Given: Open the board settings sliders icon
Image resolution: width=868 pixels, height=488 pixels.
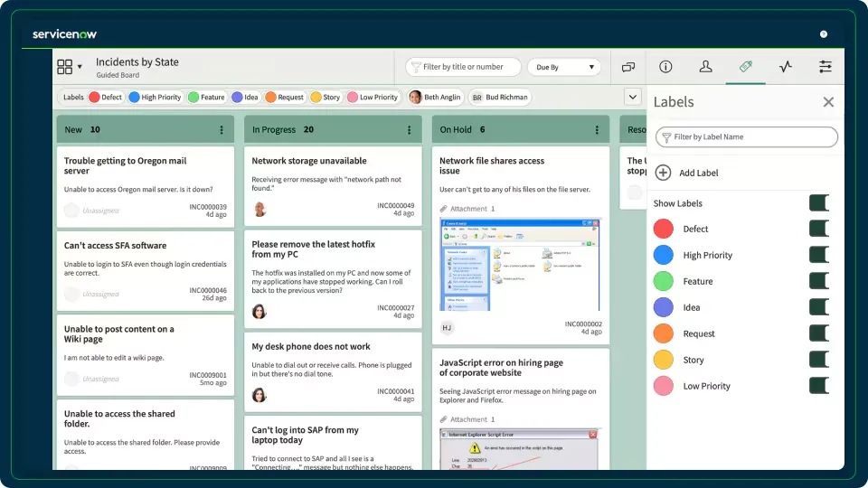Looking at the screenshot, I should click(x=825, y=67).
